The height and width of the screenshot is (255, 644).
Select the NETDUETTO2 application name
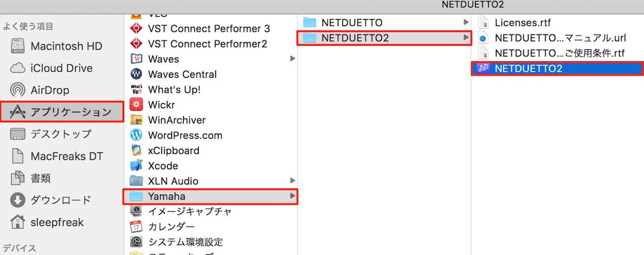pos(529,68)
